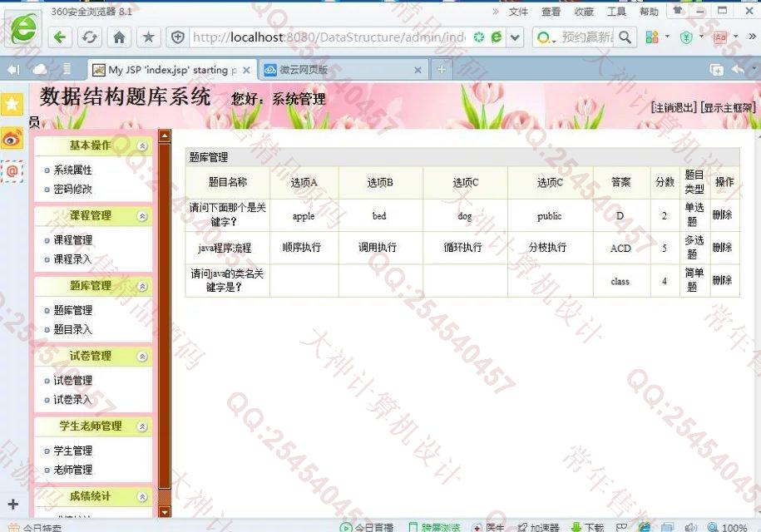761x532 pixels.
Task: Switch to the 微云网页版 tab
Action: pyautogui.click(x=343, y=70)
